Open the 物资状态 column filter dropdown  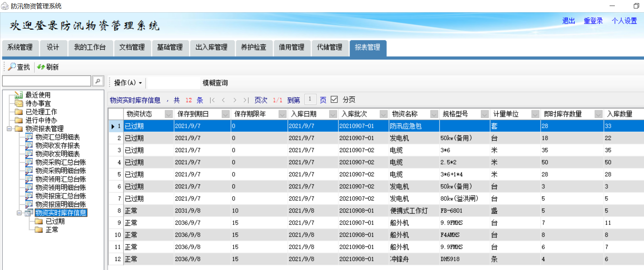169,114
